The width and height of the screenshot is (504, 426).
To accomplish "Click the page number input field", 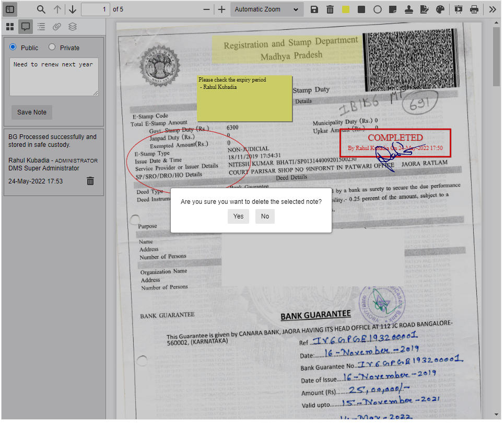I will tap(95, 9).
